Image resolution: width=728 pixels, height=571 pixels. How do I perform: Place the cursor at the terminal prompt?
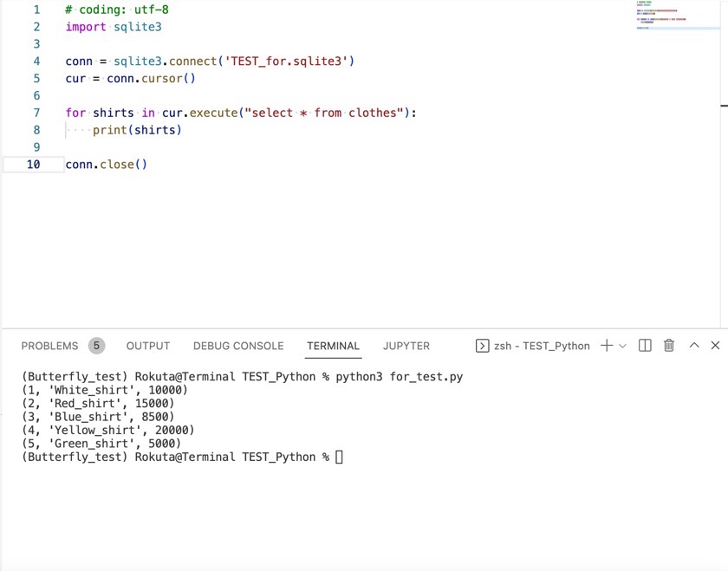click(339, 457)
